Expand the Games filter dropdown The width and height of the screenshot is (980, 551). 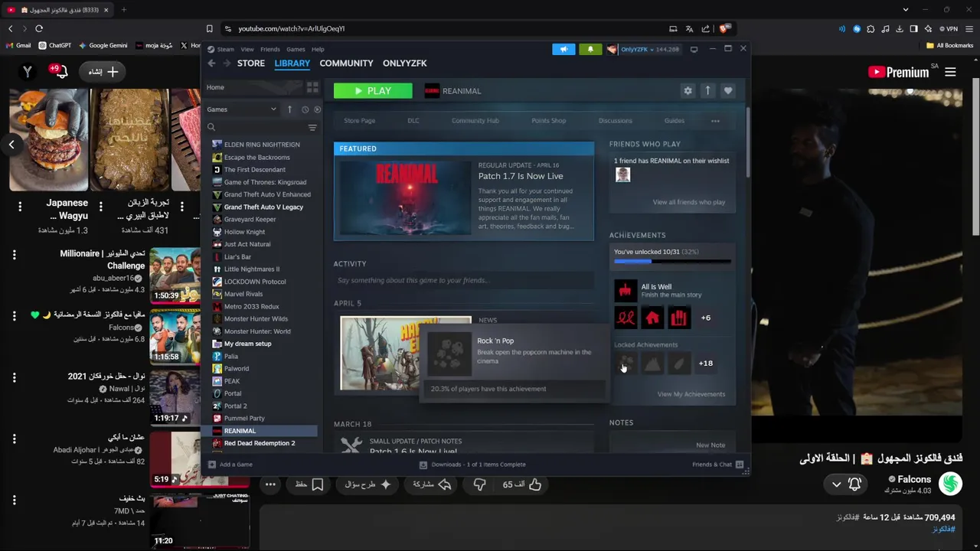[242, 109]
